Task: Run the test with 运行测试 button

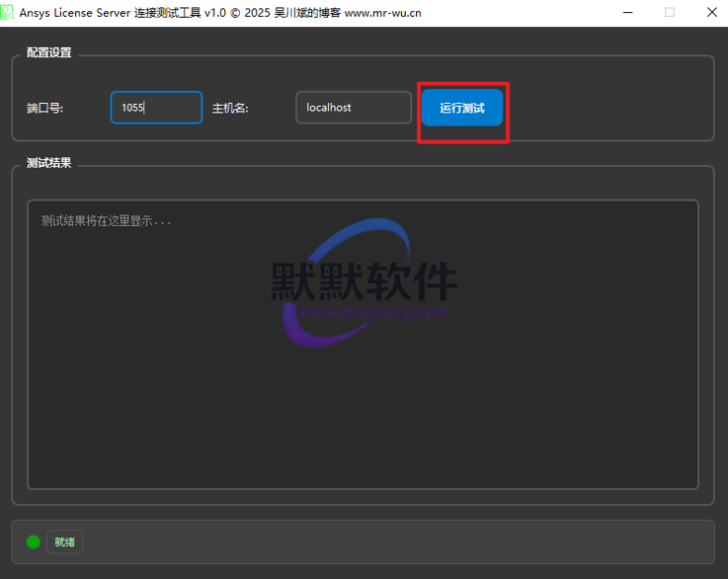Action: 462,108
